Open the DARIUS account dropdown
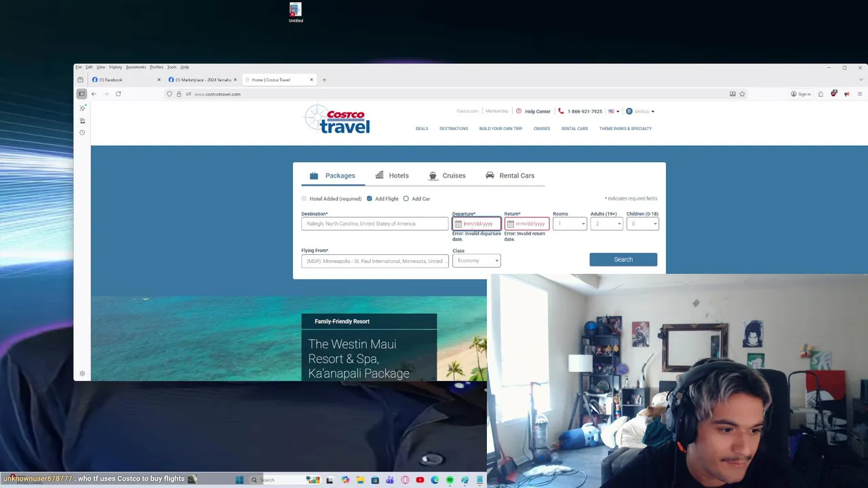 [x=640, y=111]
